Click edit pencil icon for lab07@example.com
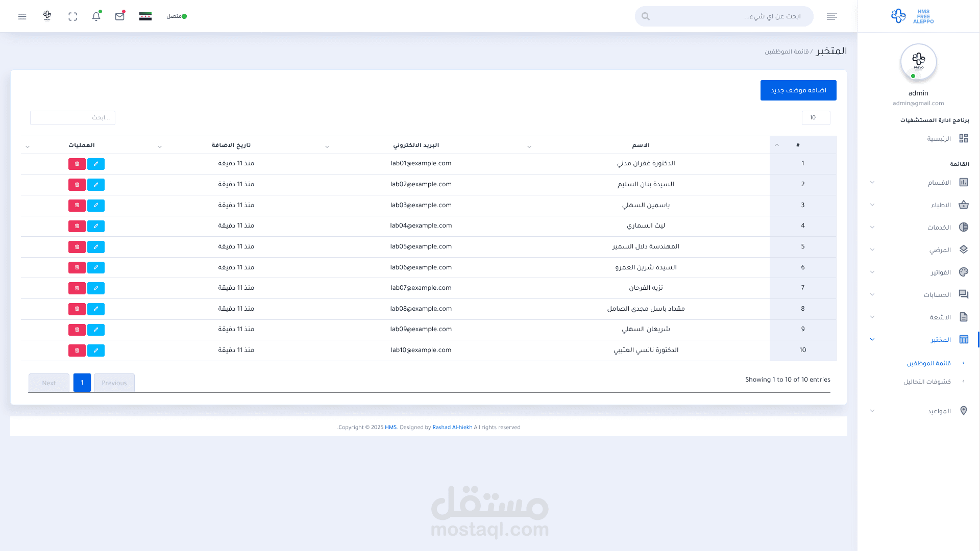This screenshot has width=980, height=551. pyautogui.click(x=96, y=288)
